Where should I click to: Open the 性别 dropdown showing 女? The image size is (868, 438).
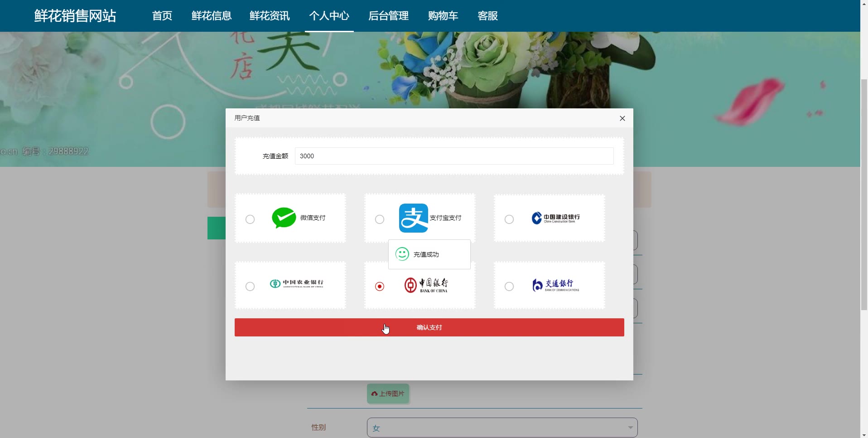(502, 428)
